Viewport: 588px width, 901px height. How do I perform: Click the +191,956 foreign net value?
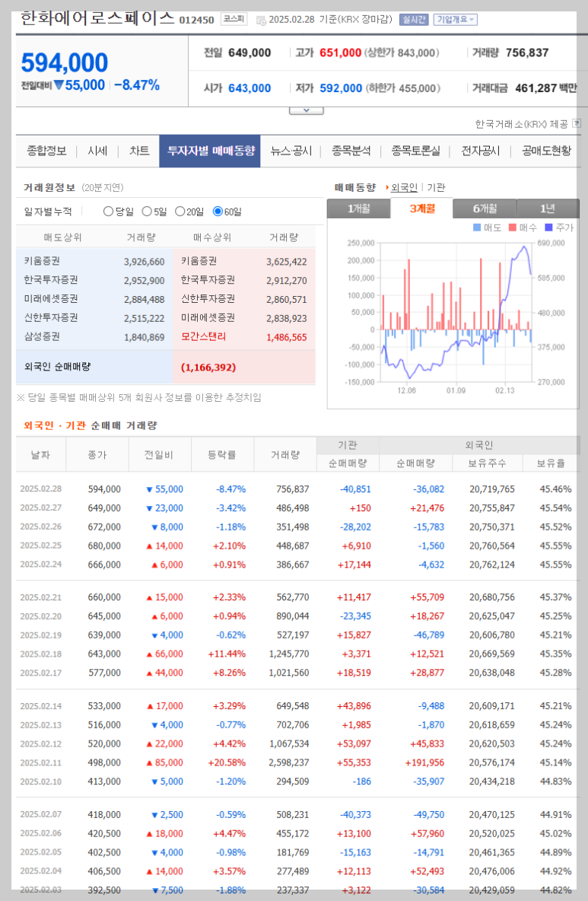pos(424,763)
